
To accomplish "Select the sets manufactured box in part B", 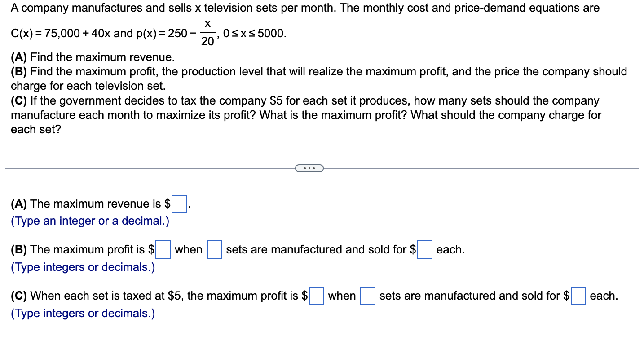I will coord(214,250).
